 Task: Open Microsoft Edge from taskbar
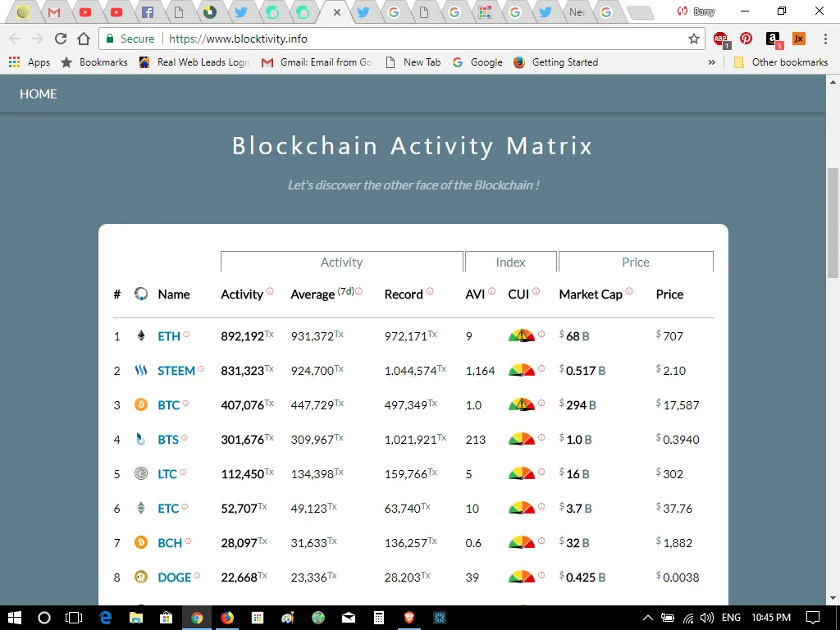coord(105,618)
